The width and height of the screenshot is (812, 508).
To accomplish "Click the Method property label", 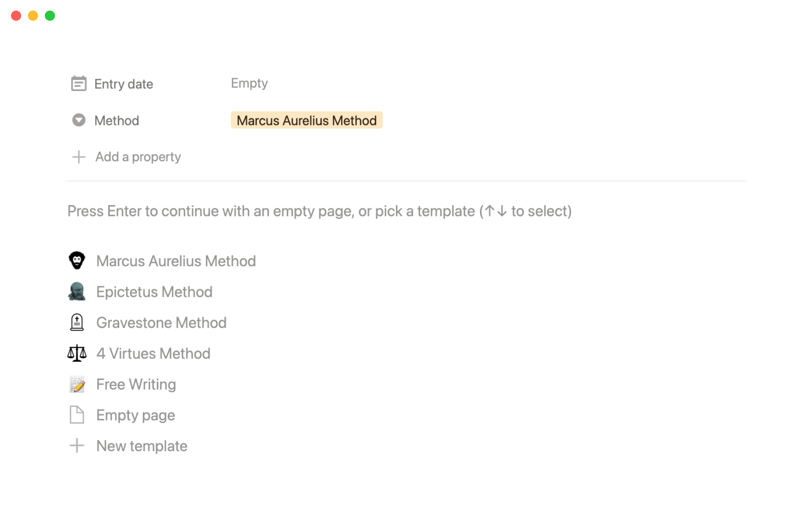I will tap(117, 121).
